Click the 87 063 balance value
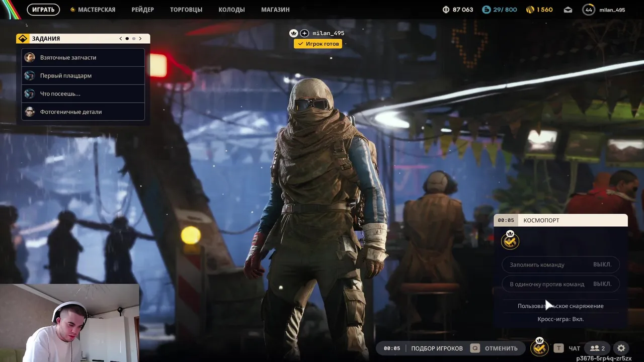 463,10
